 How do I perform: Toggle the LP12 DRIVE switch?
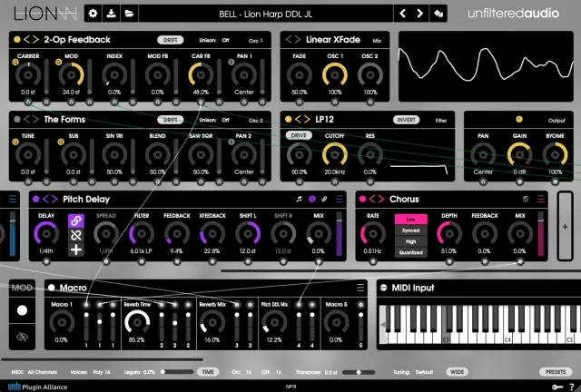pyautogui.click(x=299, y=135)
